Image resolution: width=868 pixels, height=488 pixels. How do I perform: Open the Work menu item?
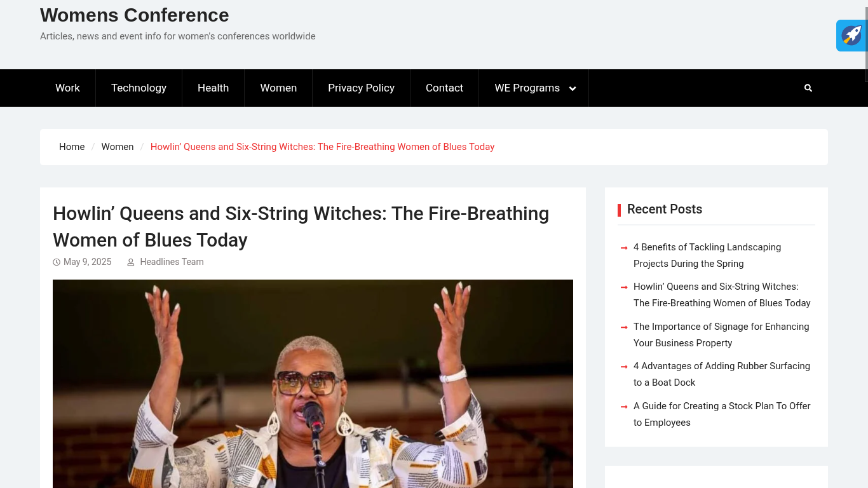67,88
